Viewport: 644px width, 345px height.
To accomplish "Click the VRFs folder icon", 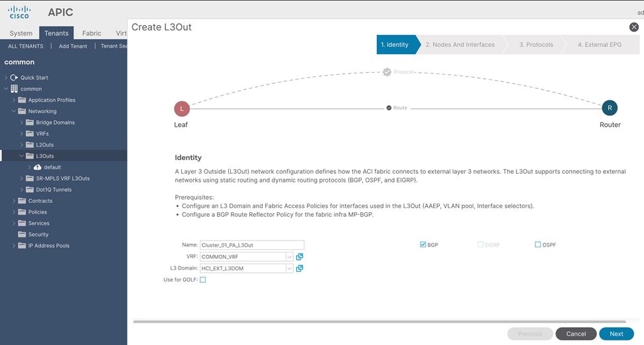I will [30, 134].
